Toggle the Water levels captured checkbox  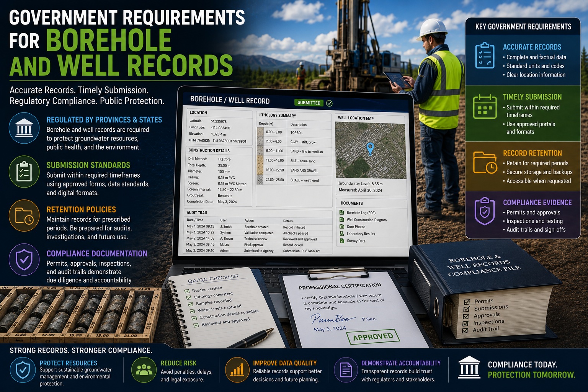(x=192, y=311)
